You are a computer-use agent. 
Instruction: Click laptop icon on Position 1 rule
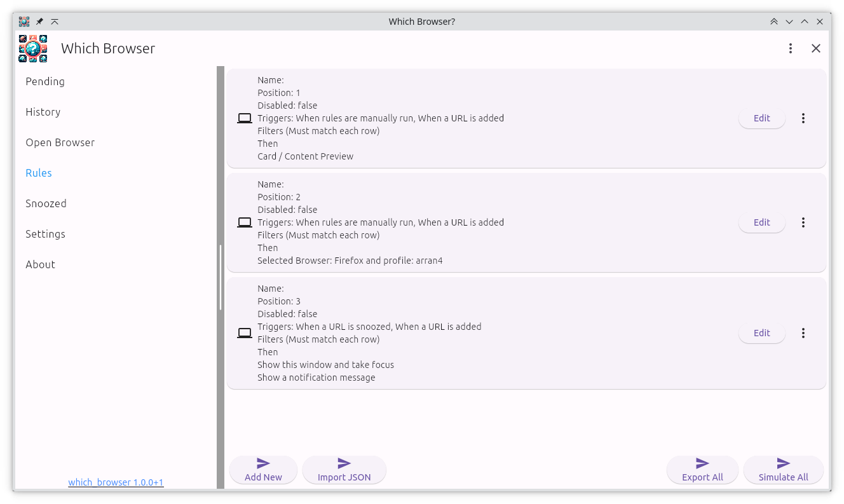[244, 118]
